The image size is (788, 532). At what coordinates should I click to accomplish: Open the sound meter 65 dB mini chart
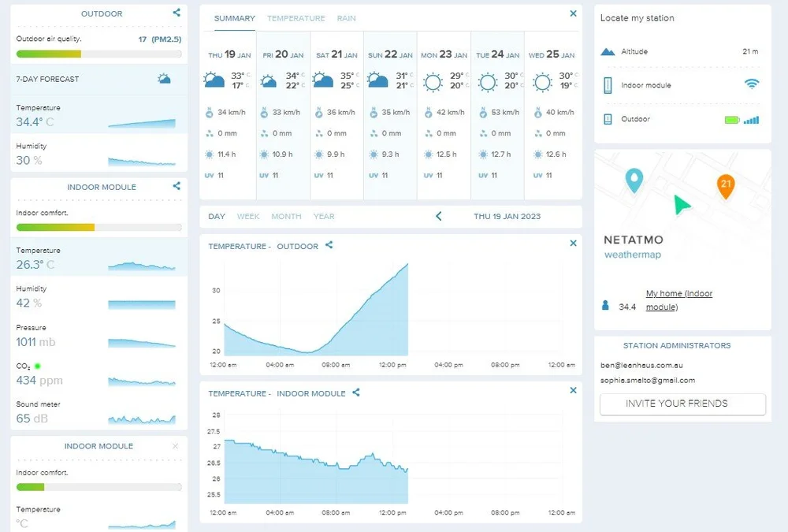(x=142, y=419)
